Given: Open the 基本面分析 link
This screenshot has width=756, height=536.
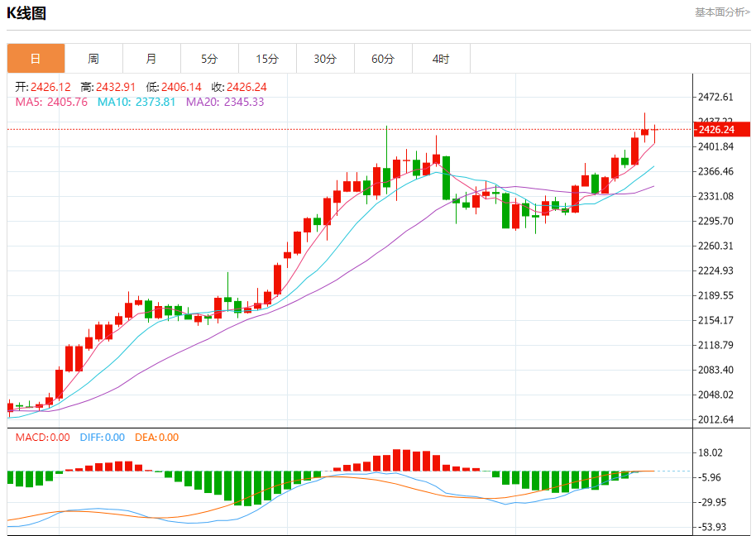Looking at the screenshot, I should point(722,12).
